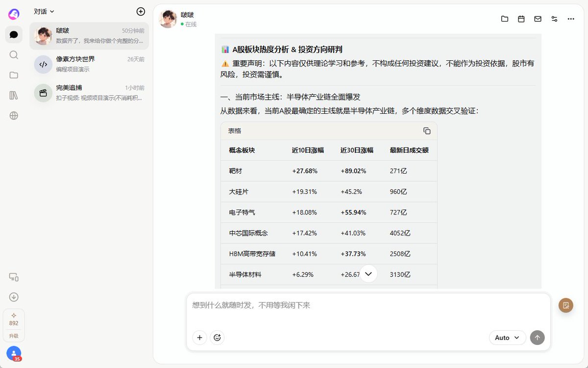588x368 pixels.
Task: Open the calendar icon in the chat header
Action: coord(521,19)
